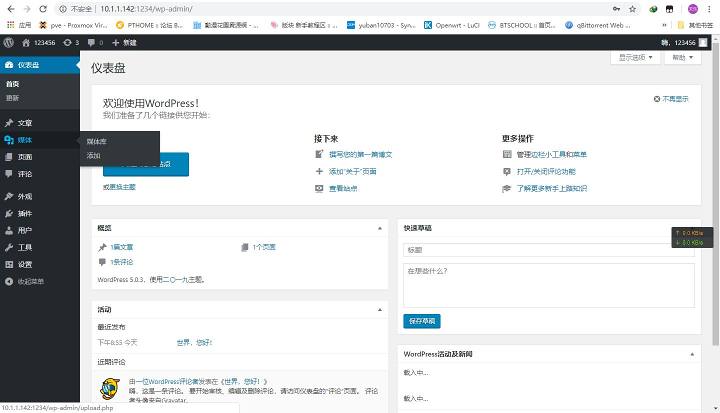Open the Home 首页 submenu item
The width and height of the screenshot is (720, 413).
pos(12,84)
